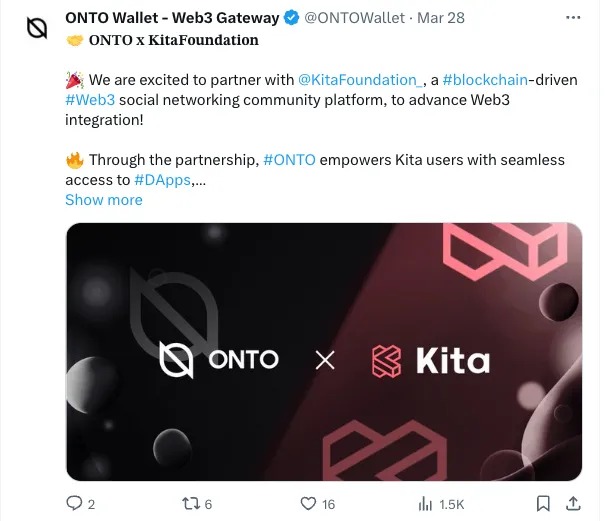Click the share upload icon
This screenshot has width=605, height=521.
coord(574,503)
